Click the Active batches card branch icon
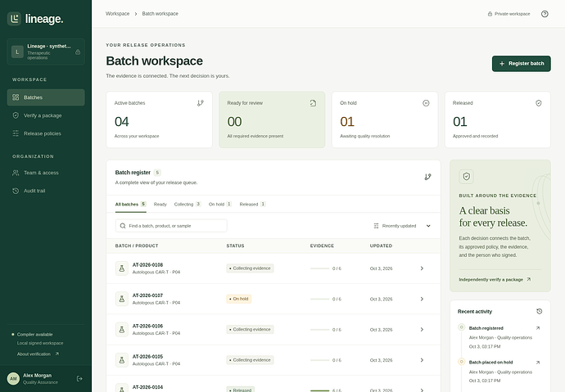The width and height of the screenshot is (565, 392). [x=201, y=103]
